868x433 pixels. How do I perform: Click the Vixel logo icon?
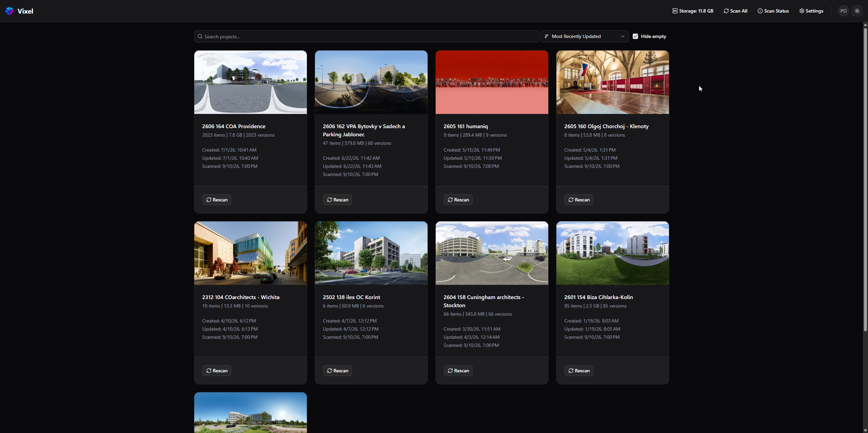coord(9,11)
